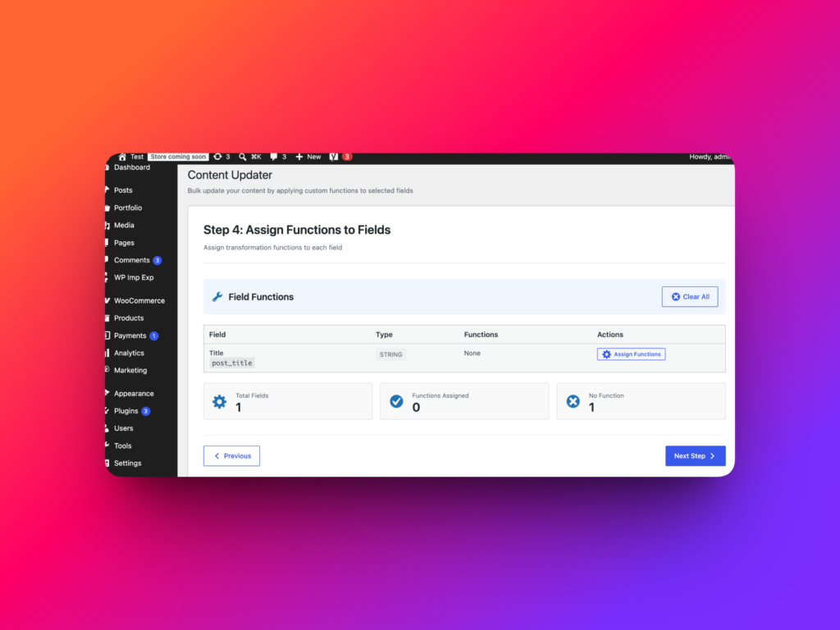This screenshot has width=840, height=630.
Task: Click the Payments count badge 1
Action: [x=153, y=336]
